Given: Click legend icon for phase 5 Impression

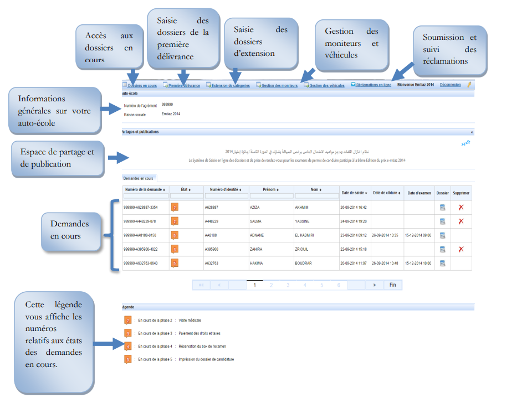Looking at the screenshot, I should point(128,359).
